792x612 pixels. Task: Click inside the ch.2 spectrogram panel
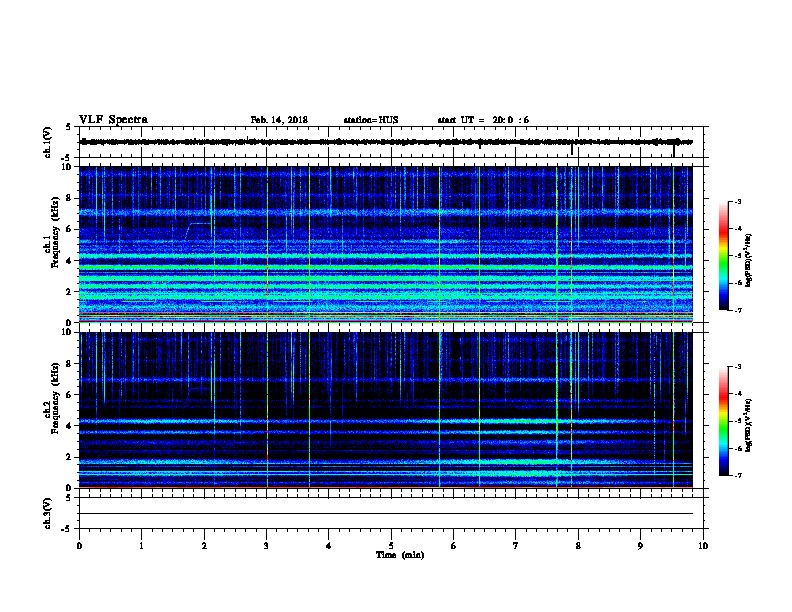coord(385,410)
